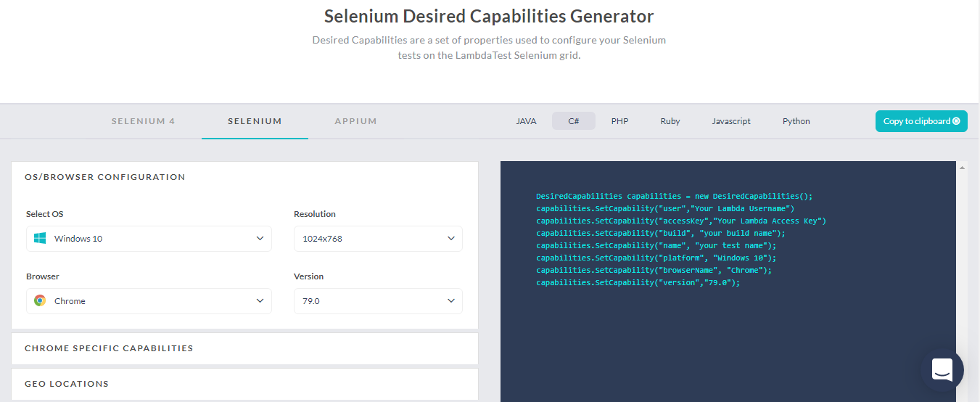This screenshot has width=980, height=402.
Task: Click the Chrome logo icon in Browser field
Action: coord(40,301)
